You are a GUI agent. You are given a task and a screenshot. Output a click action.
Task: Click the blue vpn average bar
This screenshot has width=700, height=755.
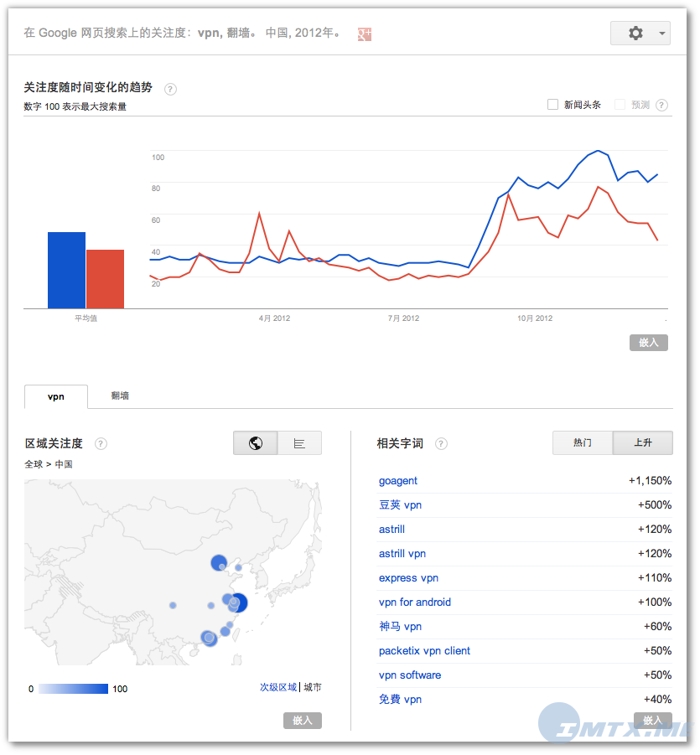[66, 270]
